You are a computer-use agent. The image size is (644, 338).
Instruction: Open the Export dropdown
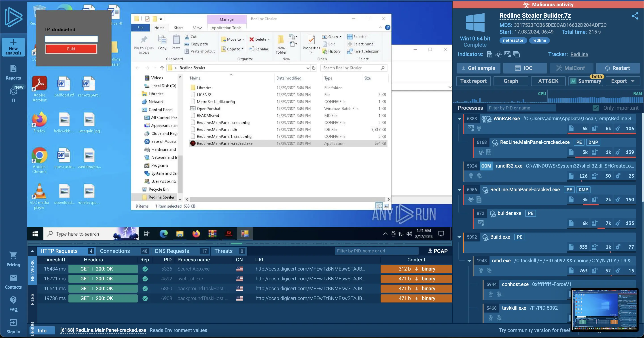(x=623, y=81)
